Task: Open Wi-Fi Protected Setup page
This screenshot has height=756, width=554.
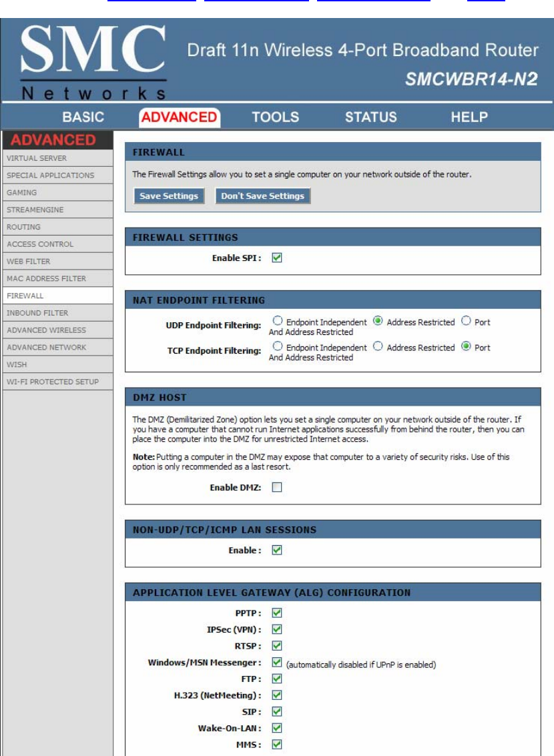Action: coord(58,382)
